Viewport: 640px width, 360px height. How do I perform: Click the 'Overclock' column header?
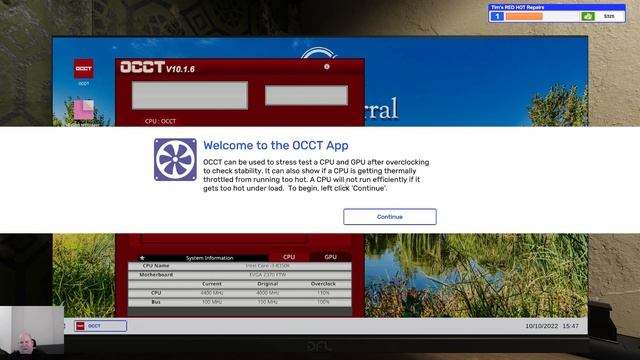tap(323, 284)
